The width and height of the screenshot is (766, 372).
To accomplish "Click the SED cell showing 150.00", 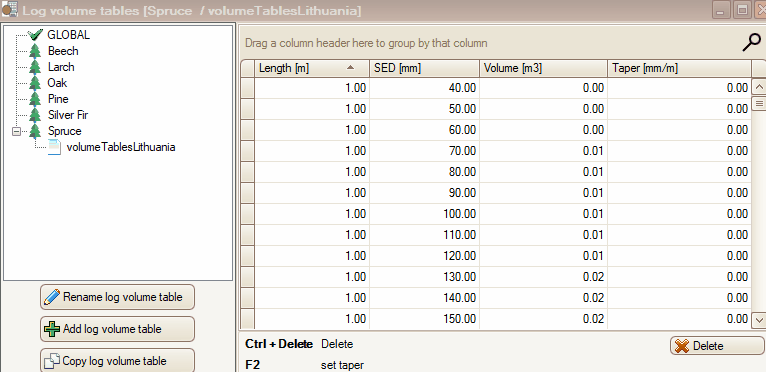I will point(424,319).
